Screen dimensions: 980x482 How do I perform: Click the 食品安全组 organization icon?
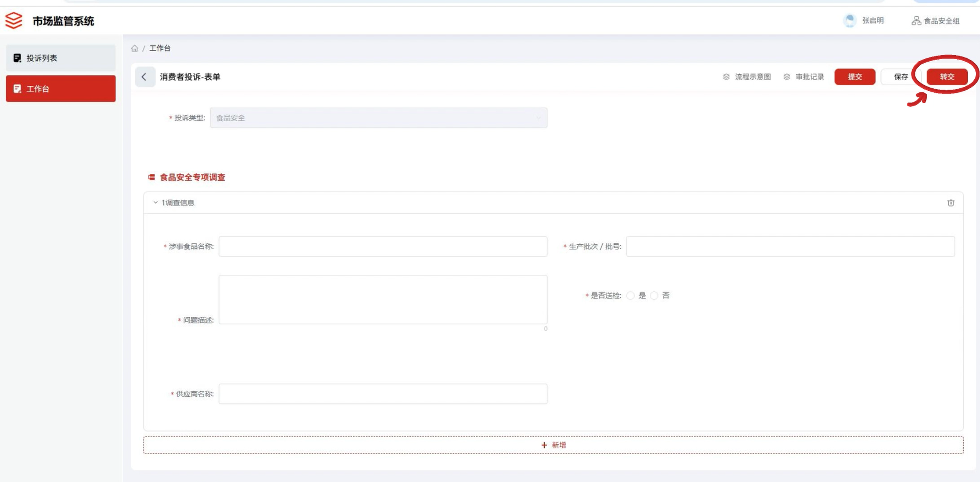[916, 21]
